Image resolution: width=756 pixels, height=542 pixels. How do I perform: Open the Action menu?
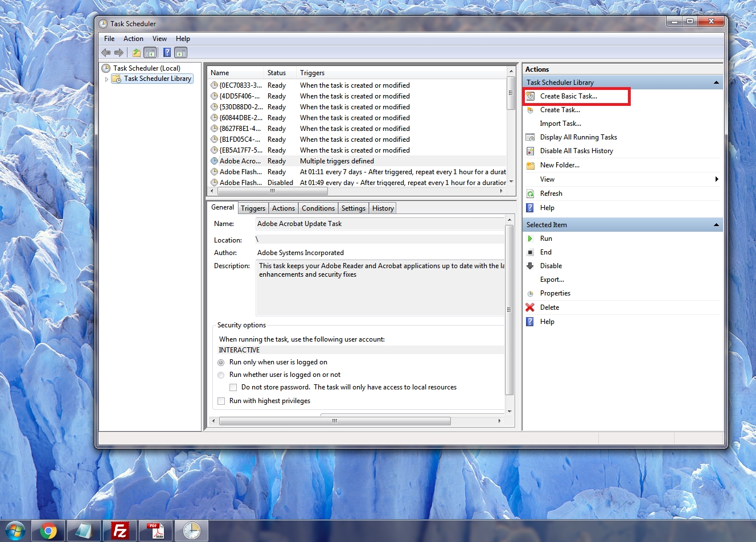(133, 39)
